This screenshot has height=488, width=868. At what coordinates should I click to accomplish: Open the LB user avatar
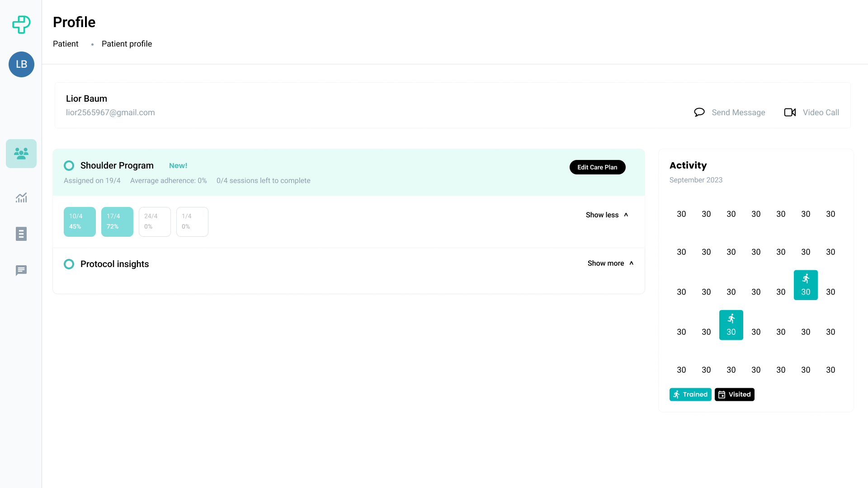click(x=21, y=64)
